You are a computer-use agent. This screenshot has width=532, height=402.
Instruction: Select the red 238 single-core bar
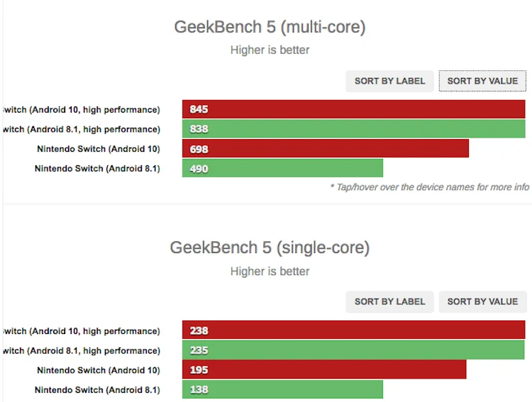click(353, 330)
